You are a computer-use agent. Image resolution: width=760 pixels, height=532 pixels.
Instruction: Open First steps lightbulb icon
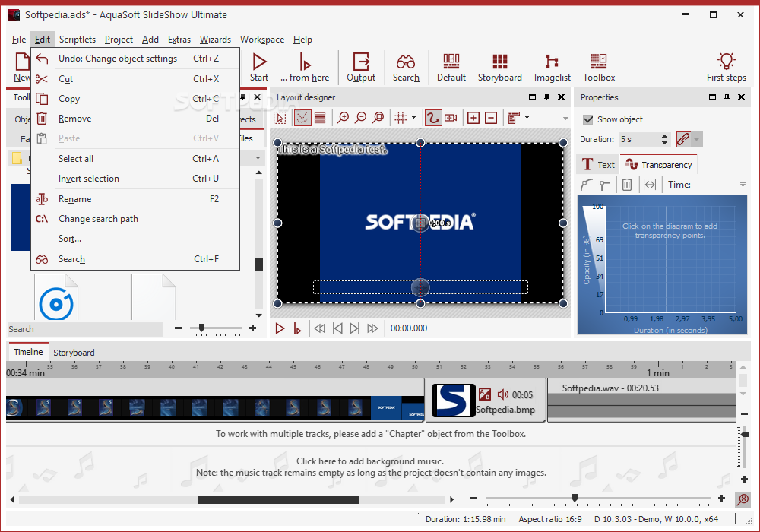(x=726, y=62)
